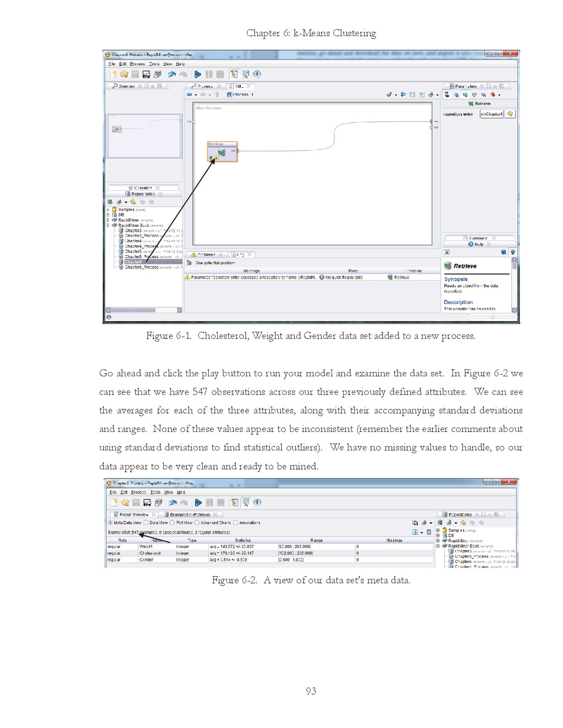Click horizontal scrollbar under repository tree
563x728 pixels.
tap(143, 310)
